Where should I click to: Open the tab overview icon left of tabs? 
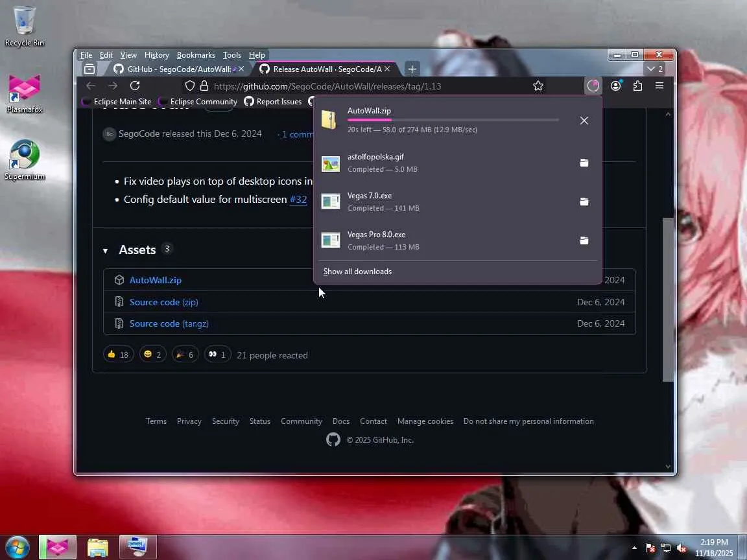click(89, 69)
